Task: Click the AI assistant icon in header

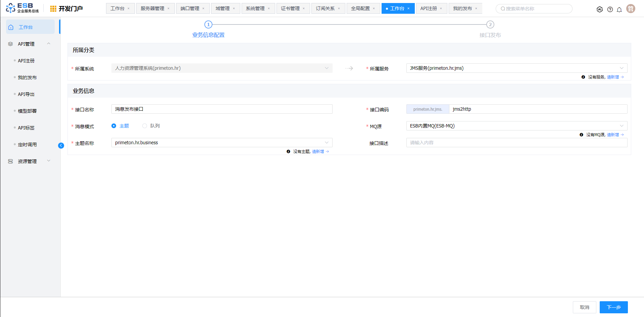Action: pyautogui.click(x=599, y=9)
